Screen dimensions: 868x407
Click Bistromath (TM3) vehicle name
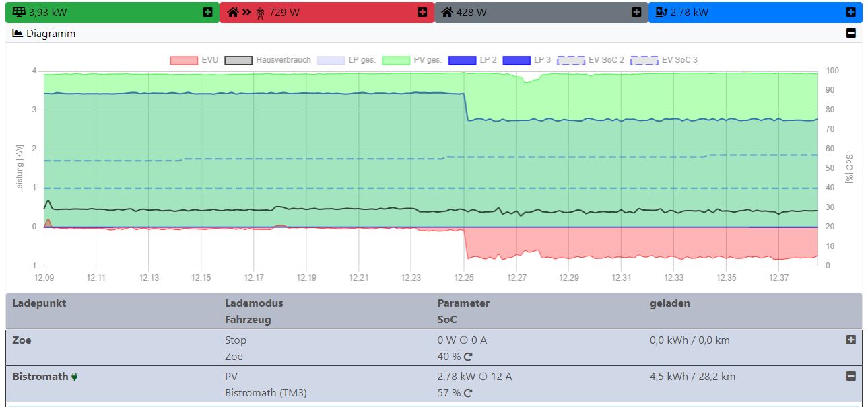pos(265,393)
